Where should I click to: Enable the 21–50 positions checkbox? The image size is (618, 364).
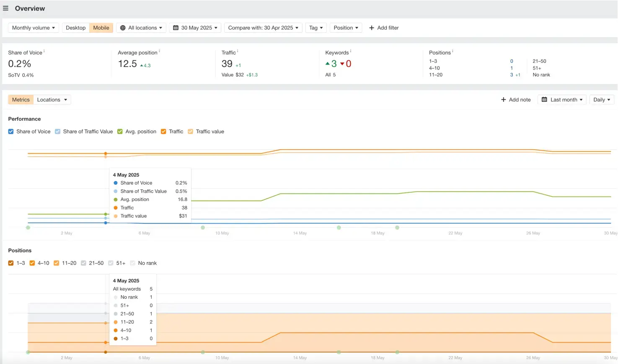coord(83,263)
